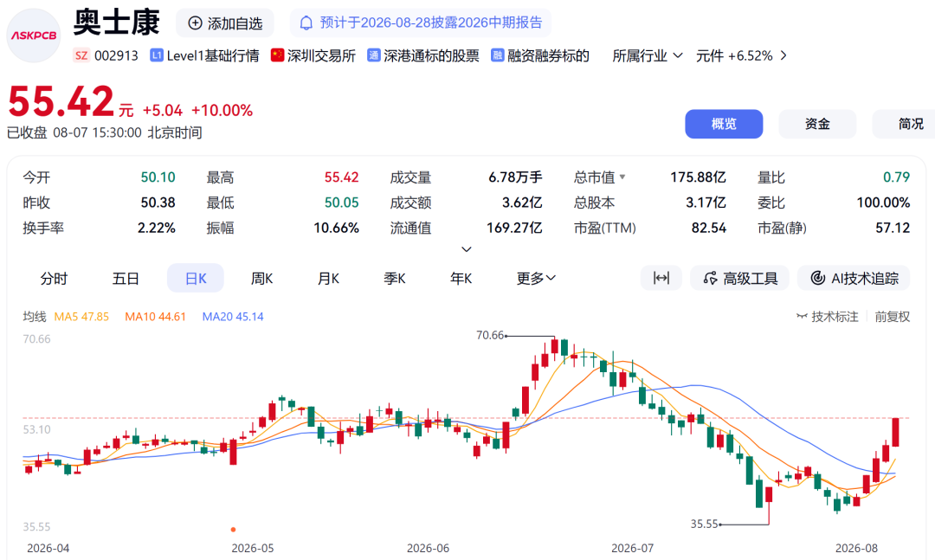Select the 年K chart tab

[x=461, y=278]
